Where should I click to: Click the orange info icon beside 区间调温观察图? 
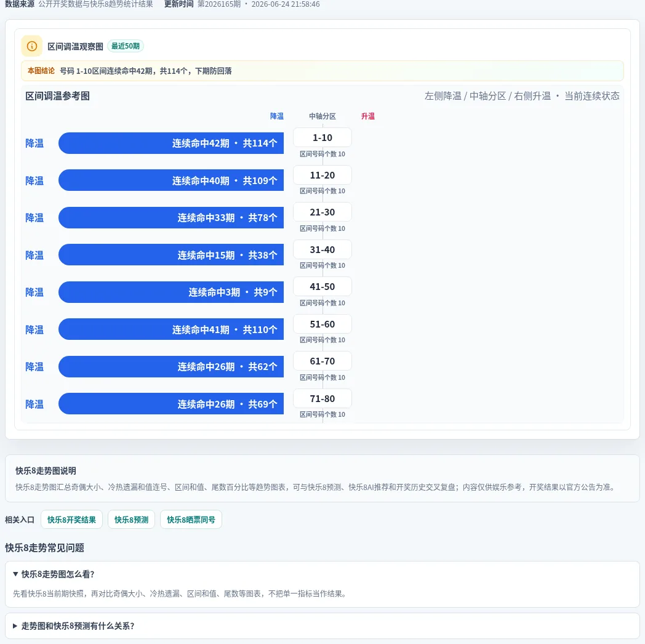31,46
